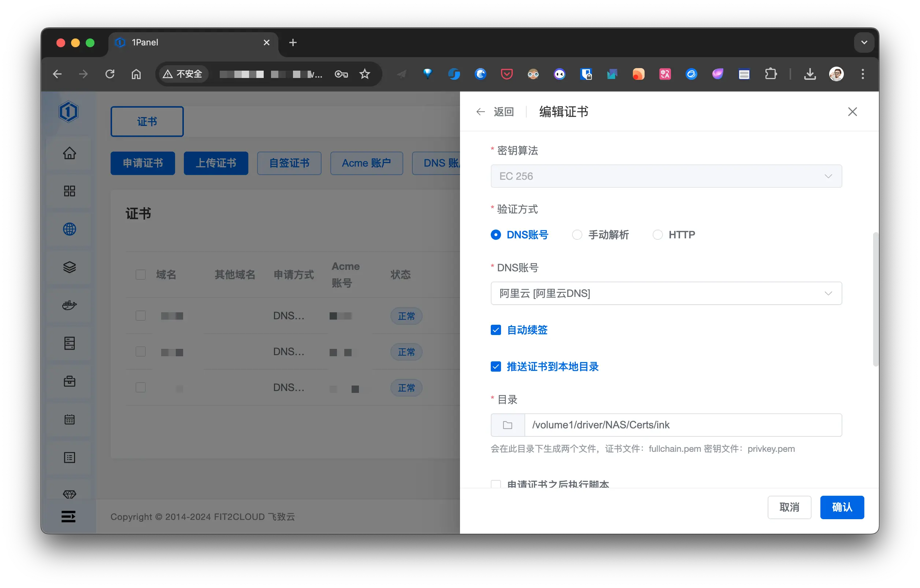Screen dimensions: 920x588
Task: Open the EC 256 key algorithm dropdown
Action: (666, 176)
